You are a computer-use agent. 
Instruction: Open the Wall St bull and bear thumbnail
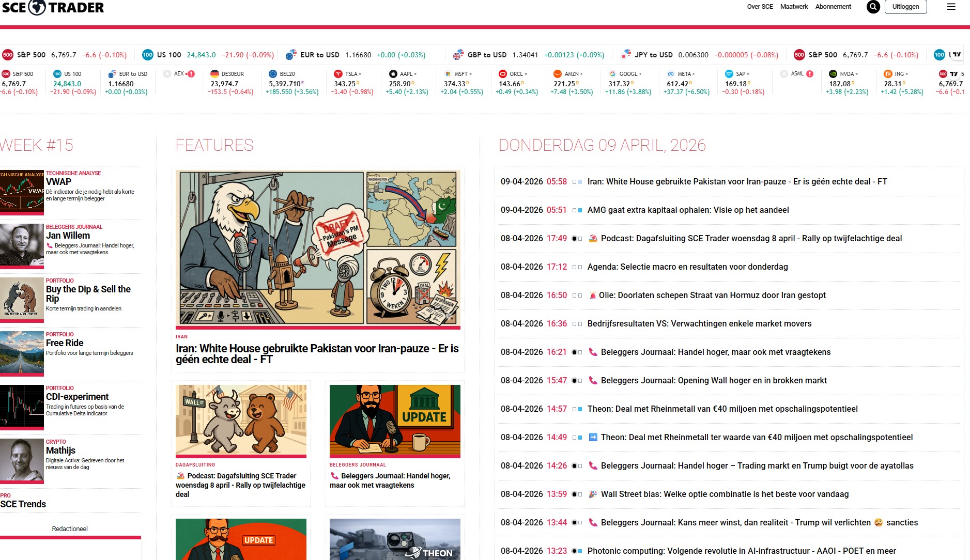pos(241,421)
